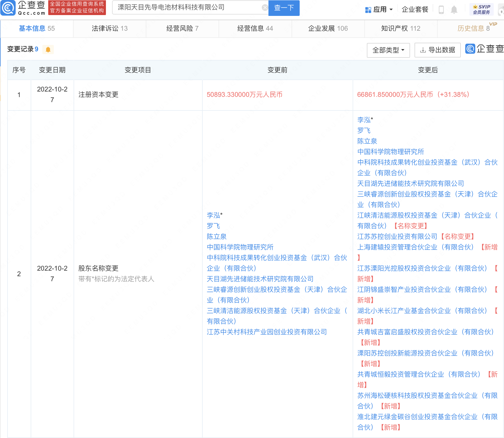
Task: Click the 导出数据 export button
Action: pos(437,50)
